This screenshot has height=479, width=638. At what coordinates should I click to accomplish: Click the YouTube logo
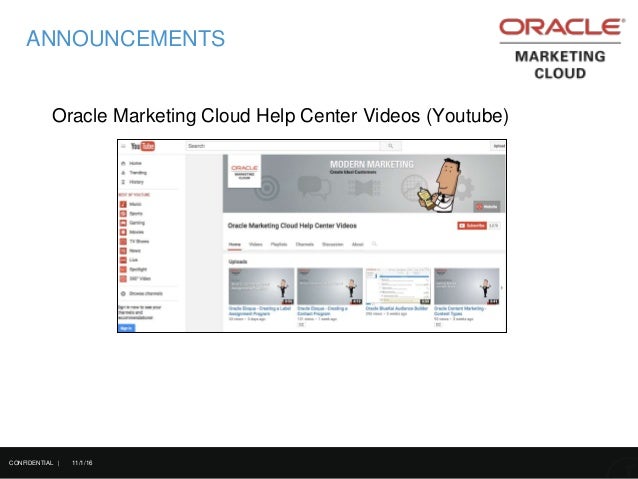coord(142,146)
